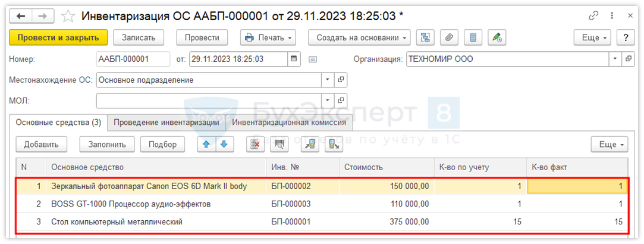Copy link to document via chain icon
Viewport: 644px width, 244px height.
[x=593, y=15]
